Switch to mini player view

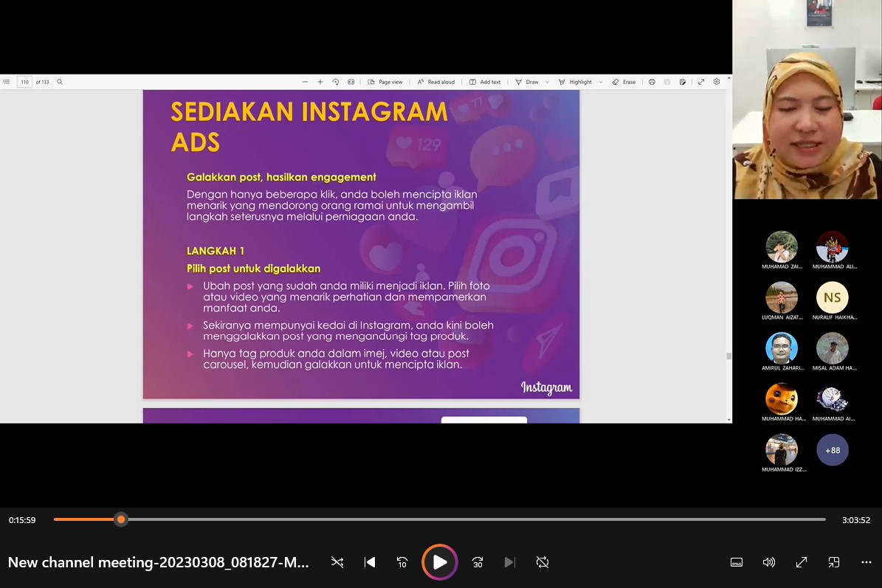833,562
